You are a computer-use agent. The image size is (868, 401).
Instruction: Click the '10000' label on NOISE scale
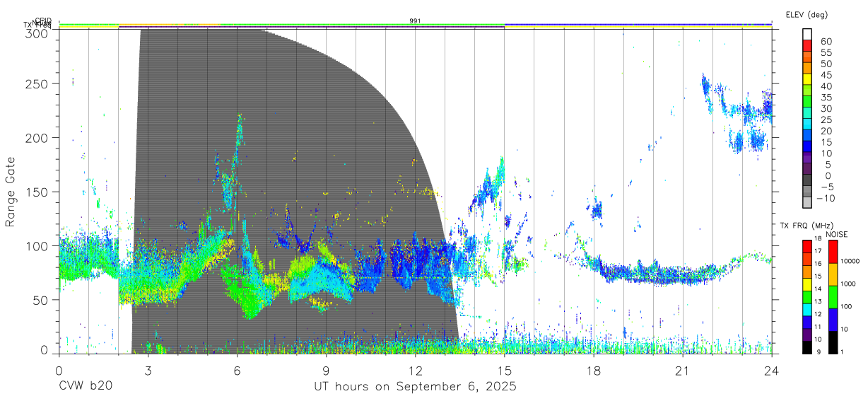850,261
